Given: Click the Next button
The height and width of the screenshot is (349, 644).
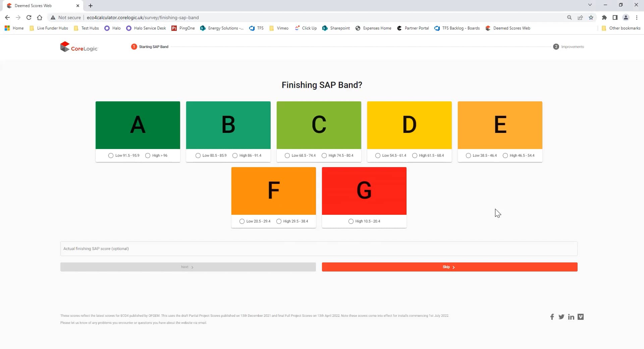Looking at the screenshot, I should pyautogui.click(x=187, y=267).
